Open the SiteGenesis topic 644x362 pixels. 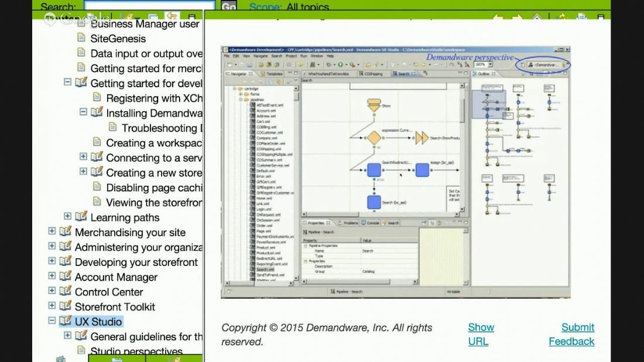(118, 39)
